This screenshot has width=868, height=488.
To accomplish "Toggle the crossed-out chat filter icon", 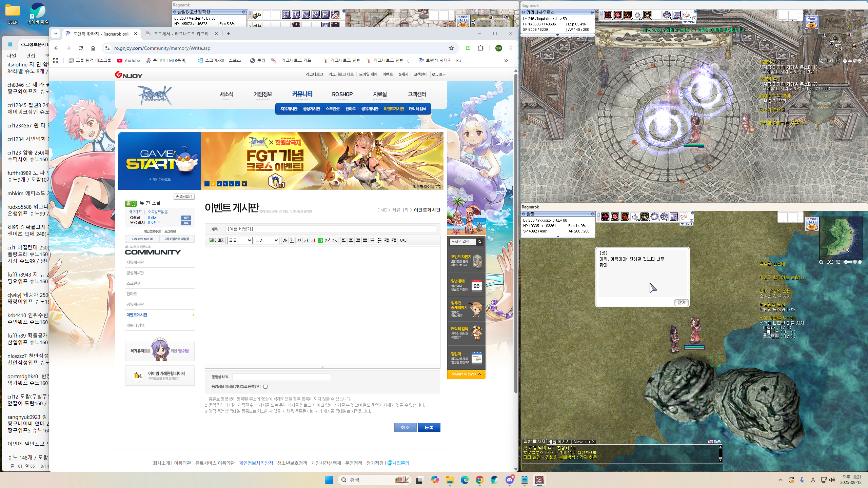I will [710, 442].
